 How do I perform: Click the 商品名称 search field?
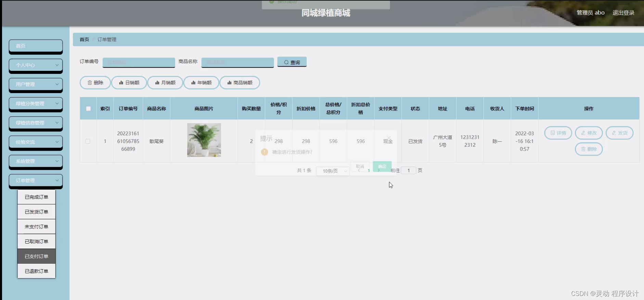[x=237, y=62]
